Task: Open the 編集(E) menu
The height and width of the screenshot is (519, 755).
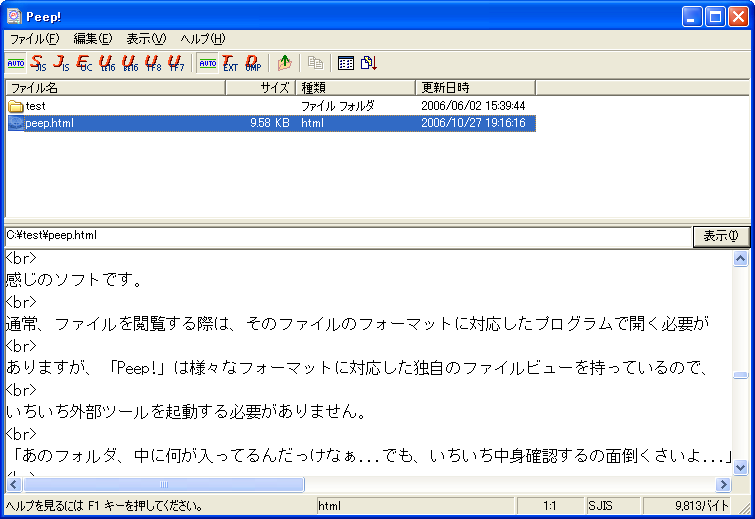Action: (92, 39)
